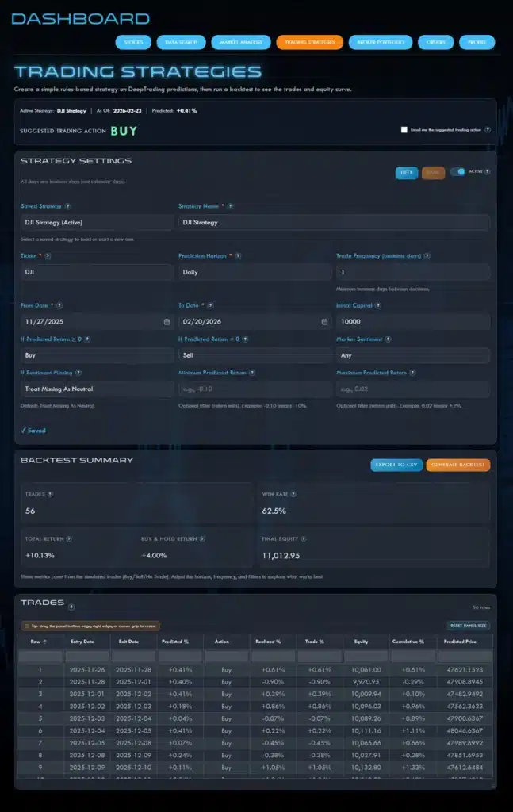Click the To Date help icon

pos(210,305)
